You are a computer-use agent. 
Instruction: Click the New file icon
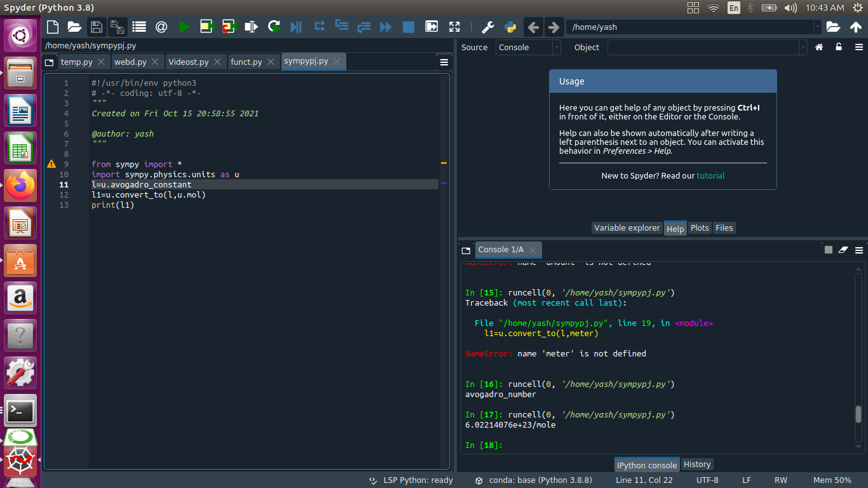click(x=53, y=27)
